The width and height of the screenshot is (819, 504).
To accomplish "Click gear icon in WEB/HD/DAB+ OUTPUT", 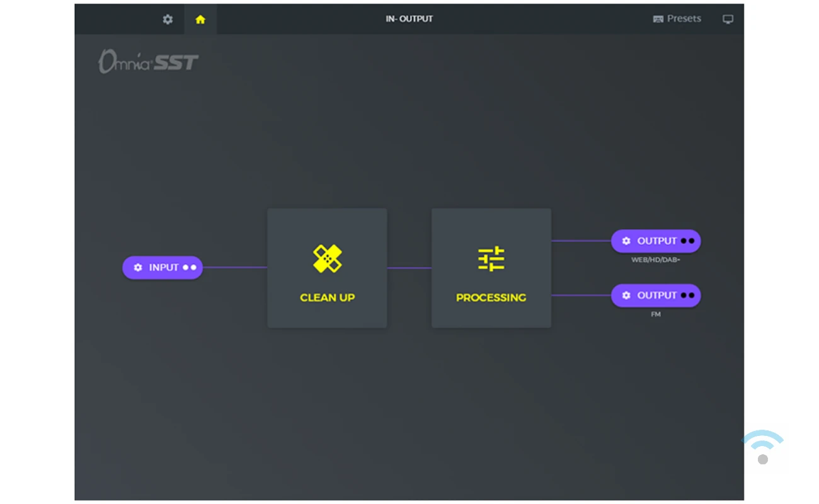I will point(626,241).
